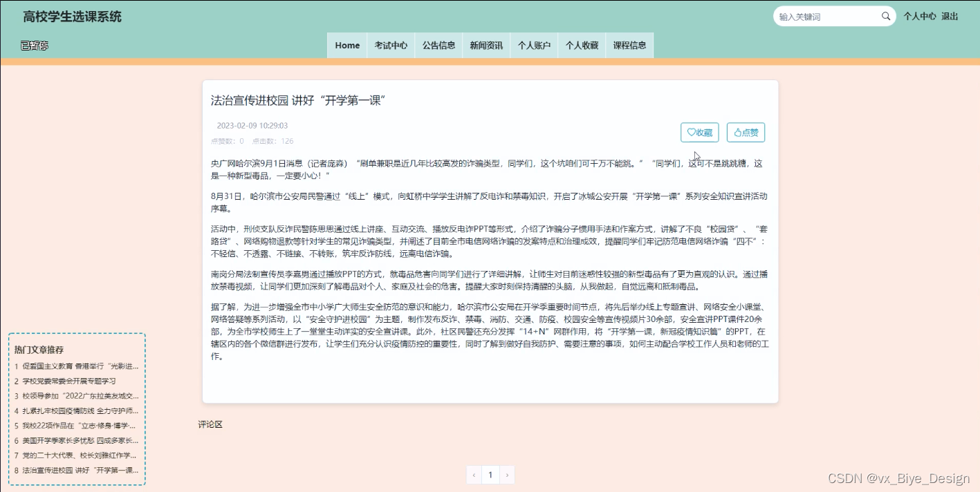Click the article title 法治宣传进校园
Image resolution: width=980 pixels, height=492 pixels.
[x=297, y=101]
